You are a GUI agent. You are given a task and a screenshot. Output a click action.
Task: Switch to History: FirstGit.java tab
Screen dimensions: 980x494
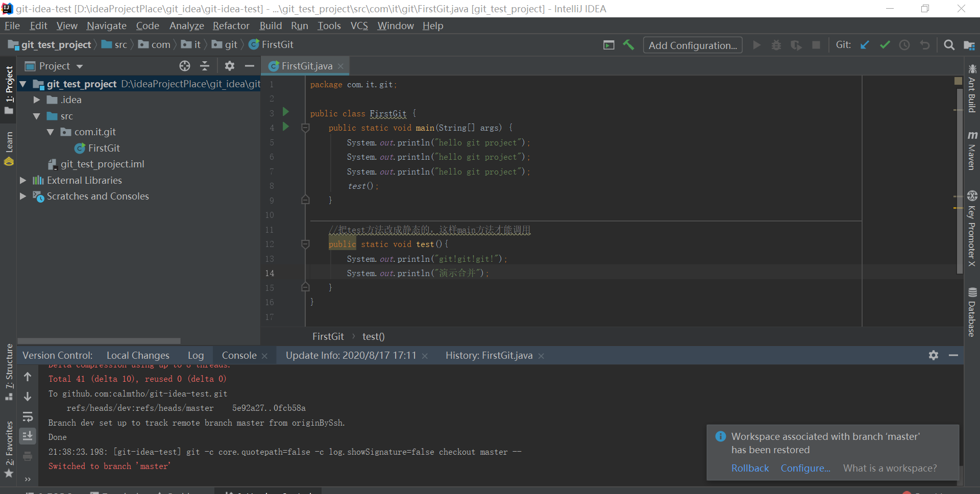pos(489,355)
